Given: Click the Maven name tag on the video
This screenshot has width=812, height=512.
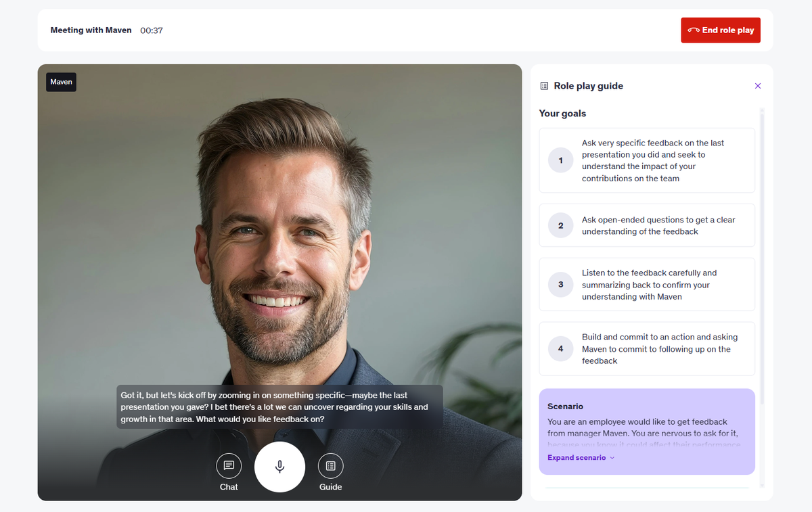Looking at the screenshot, I should coord(61,81).
